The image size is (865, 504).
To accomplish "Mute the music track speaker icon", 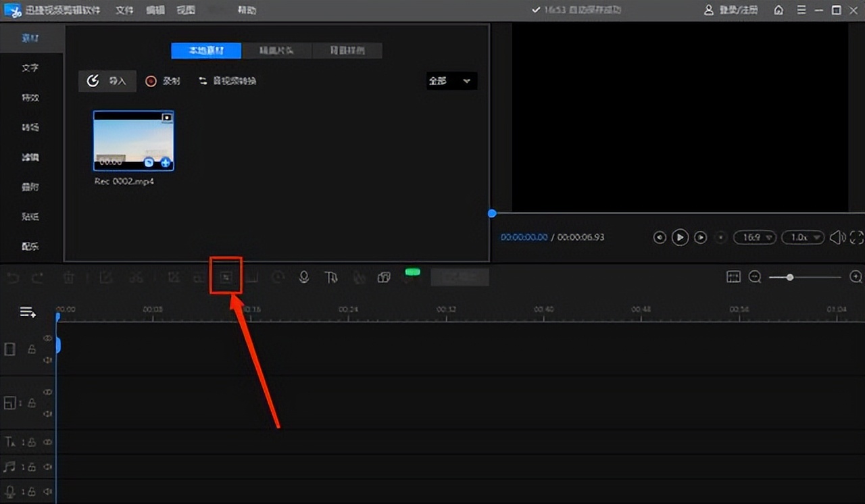I will pyautogui.click(x=48, y=467).
